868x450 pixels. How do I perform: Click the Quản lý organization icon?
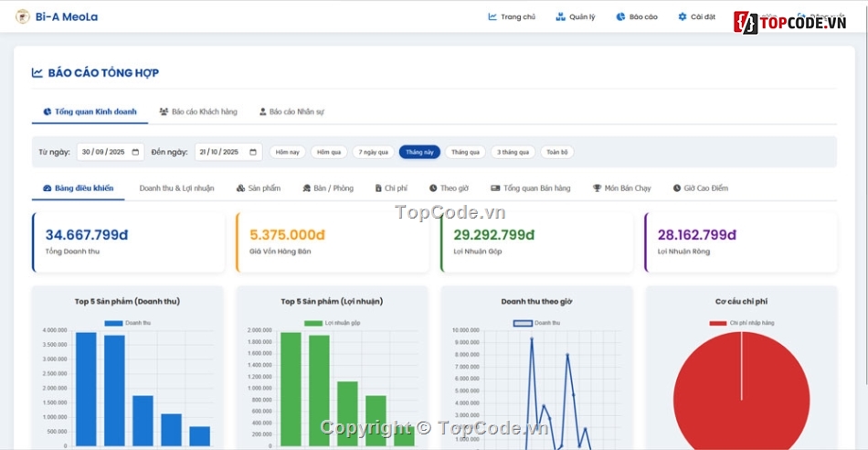pyautogui.click(x=560, y=16)
